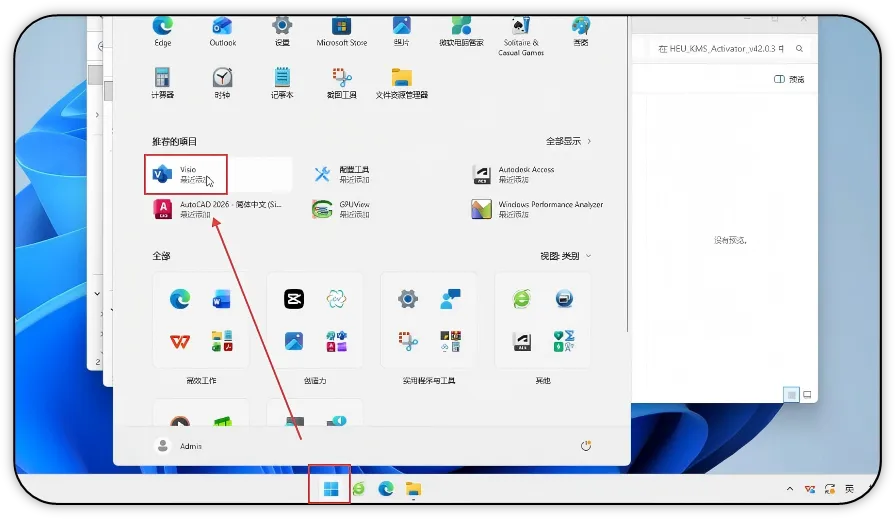
Task: Open Snipping Tool in 实用程序与工具 group
Action: click(408, 341)
